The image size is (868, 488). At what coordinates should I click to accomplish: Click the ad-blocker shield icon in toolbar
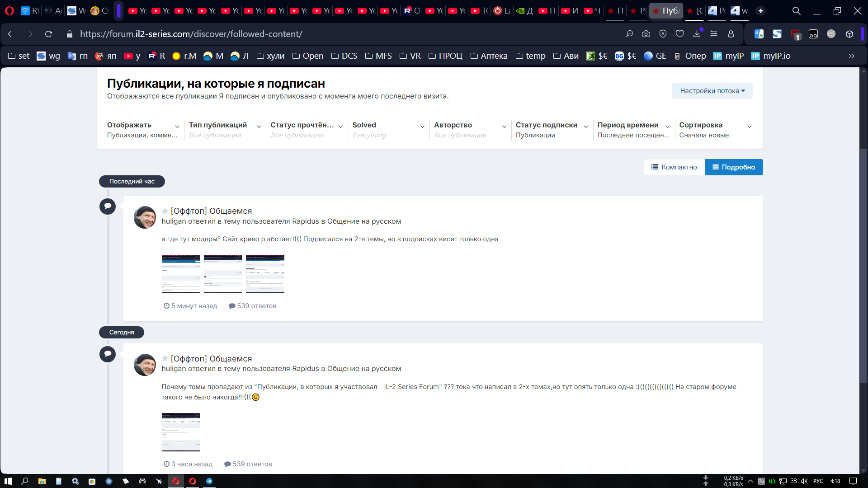[794, 34]
